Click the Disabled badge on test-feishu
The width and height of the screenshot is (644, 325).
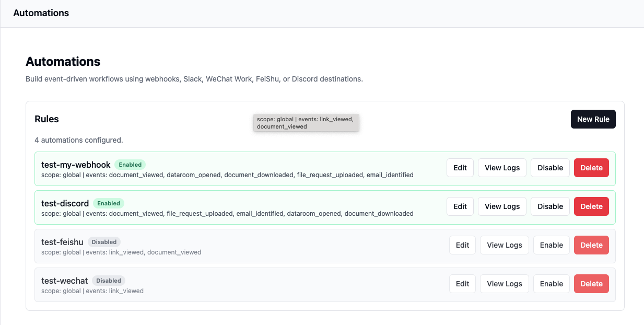(x=104, y=242)
